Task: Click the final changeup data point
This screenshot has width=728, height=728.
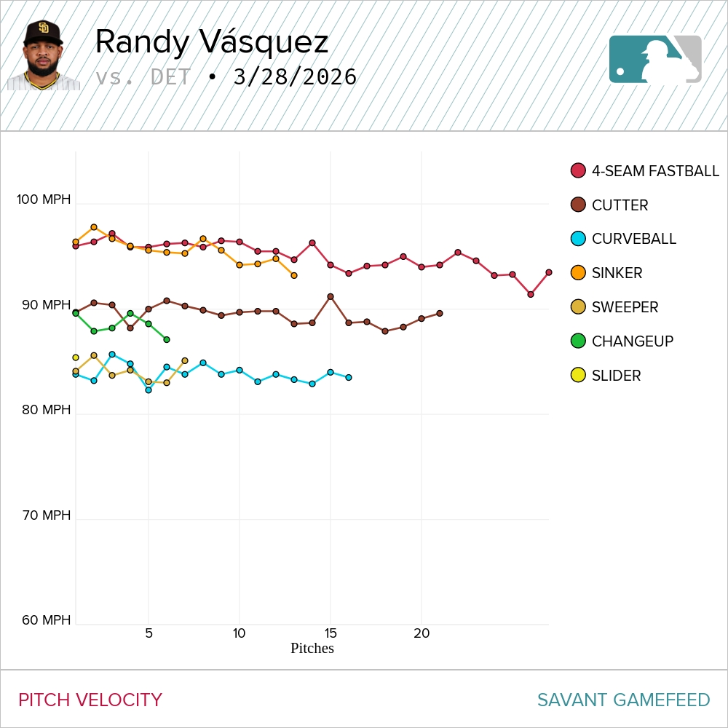Action: point(167,339)
